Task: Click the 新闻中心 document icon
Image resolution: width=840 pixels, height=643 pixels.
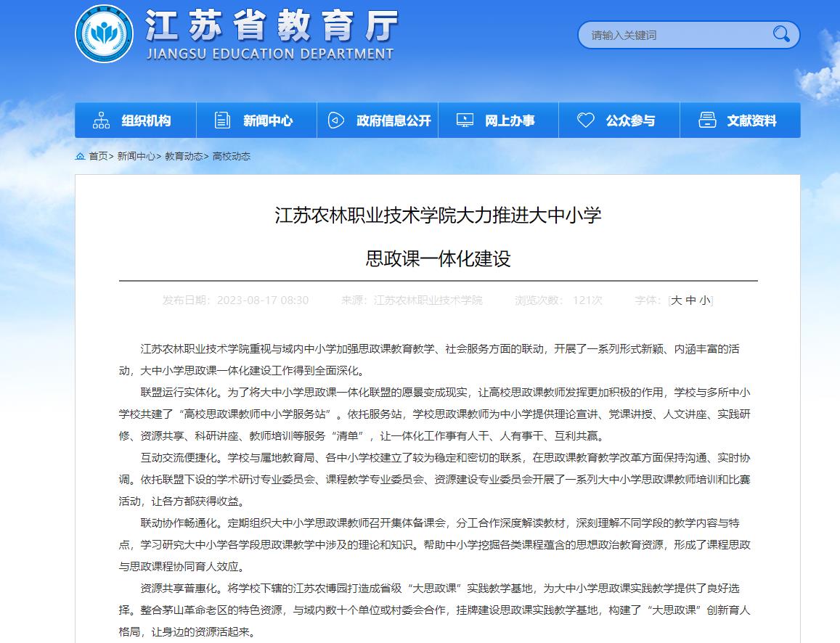Action: 223,120
